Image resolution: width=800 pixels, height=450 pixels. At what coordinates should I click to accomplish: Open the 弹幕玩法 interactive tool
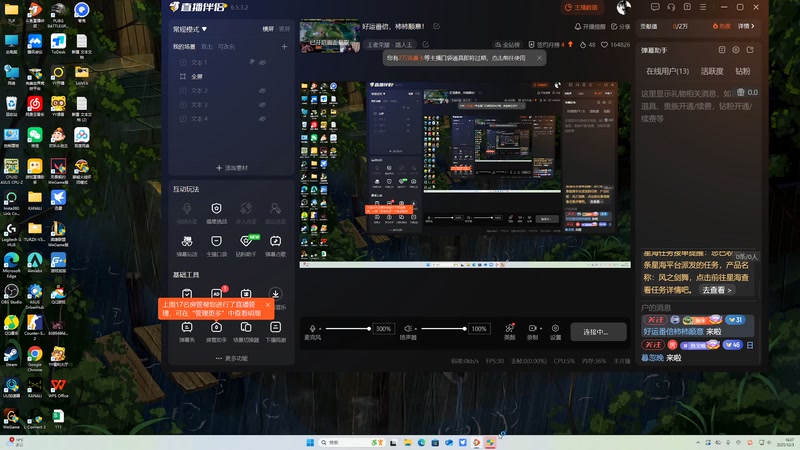187,245
